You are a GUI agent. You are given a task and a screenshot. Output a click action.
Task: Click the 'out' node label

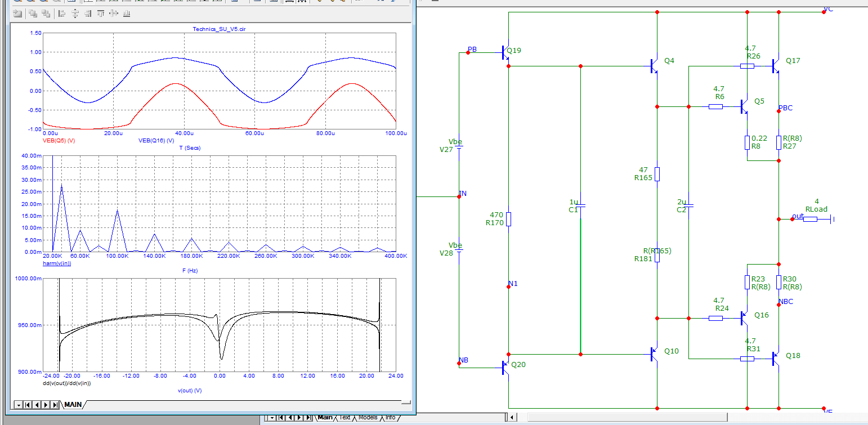(x=798, y=216)
